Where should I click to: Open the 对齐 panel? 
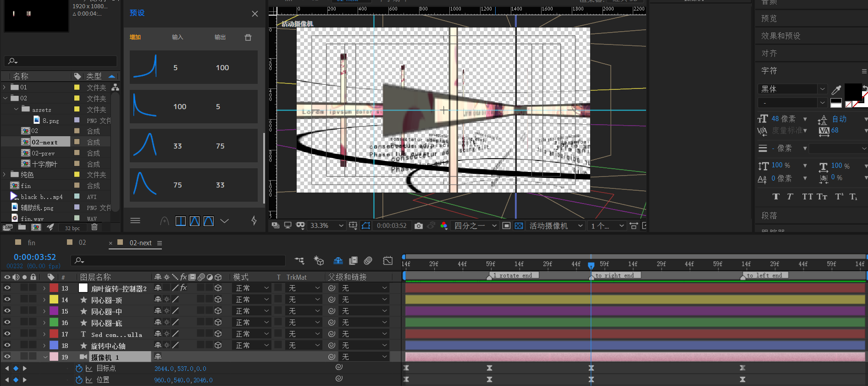pos(769,53)
